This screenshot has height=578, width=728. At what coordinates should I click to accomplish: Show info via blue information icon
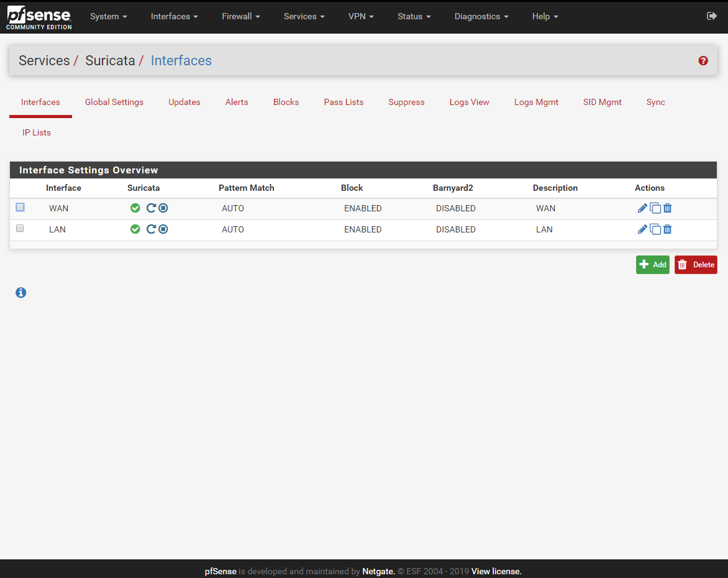pos(21,292)
